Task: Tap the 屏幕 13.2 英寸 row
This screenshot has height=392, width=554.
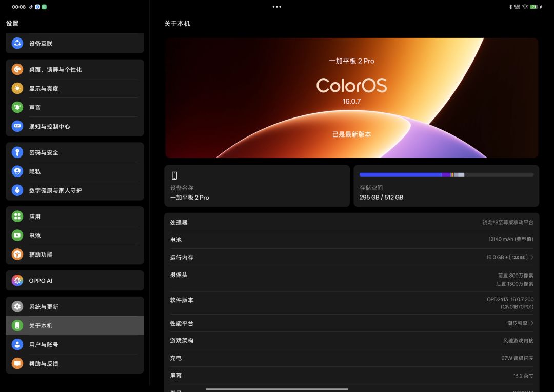Action: coord(351,376)
